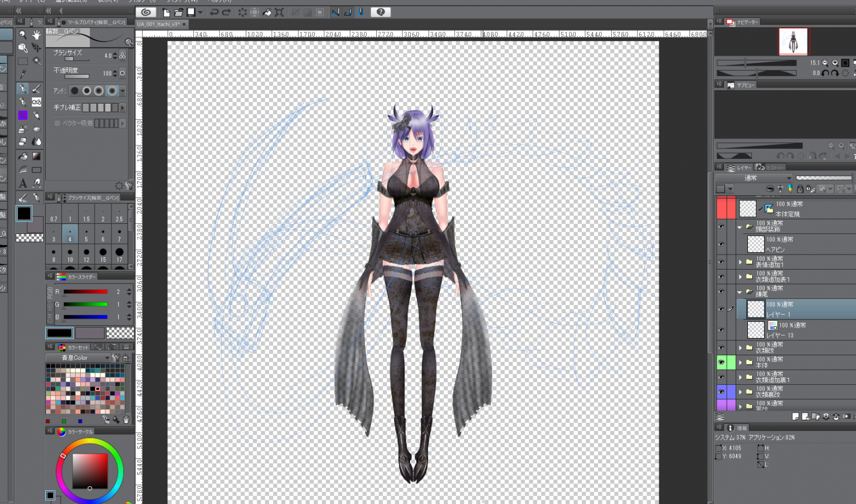Open the カラーセット panel tab
This screenshot has height=504, width=856.
[x=74, y=347]
